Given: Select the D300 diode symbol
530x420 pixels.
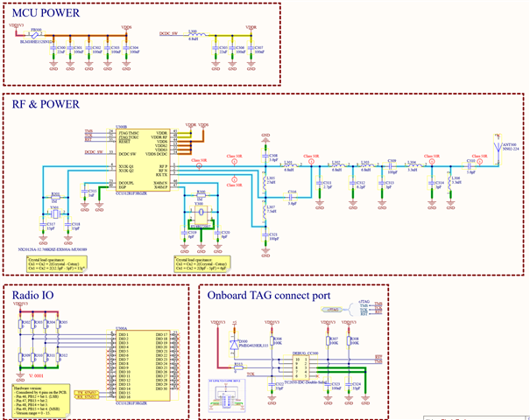Looking at the screenshot, I should (x=234, y=346).
